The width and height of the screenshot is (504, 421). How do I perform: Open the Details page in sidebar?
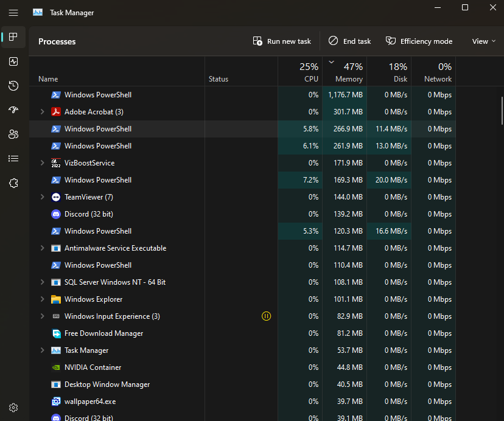pyautogui.click(x=13, y=159)
